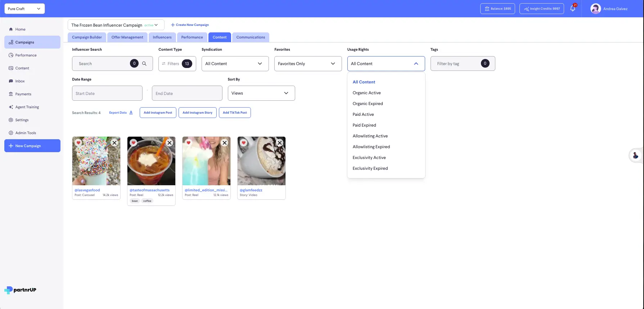Viewport: 644px width, 309px height.
Task: Click the Export Data download icon
Action: point(131,113)
